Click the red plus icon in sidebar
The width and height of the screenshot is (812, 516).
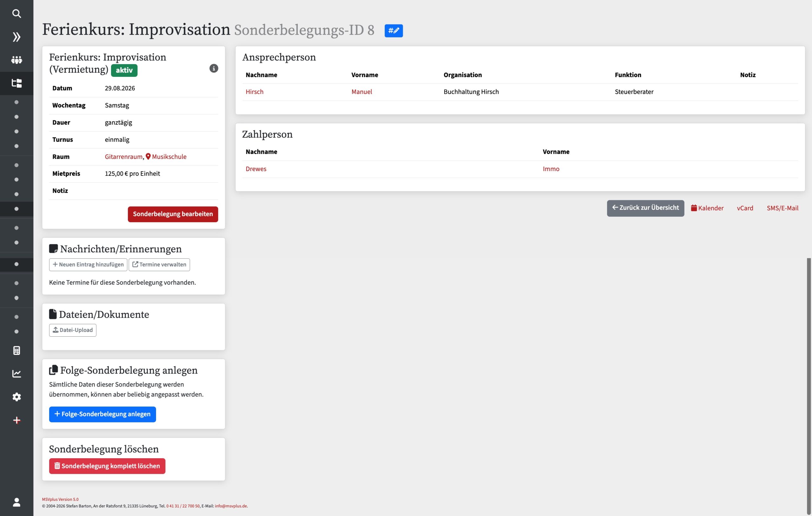[16, 420]
